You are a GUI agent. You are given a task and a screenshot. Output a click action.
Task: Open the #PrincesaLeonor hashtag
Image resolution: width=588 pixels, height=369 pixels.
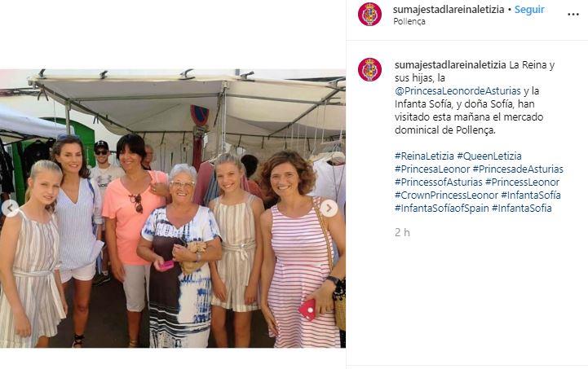(x=432, y=169)
